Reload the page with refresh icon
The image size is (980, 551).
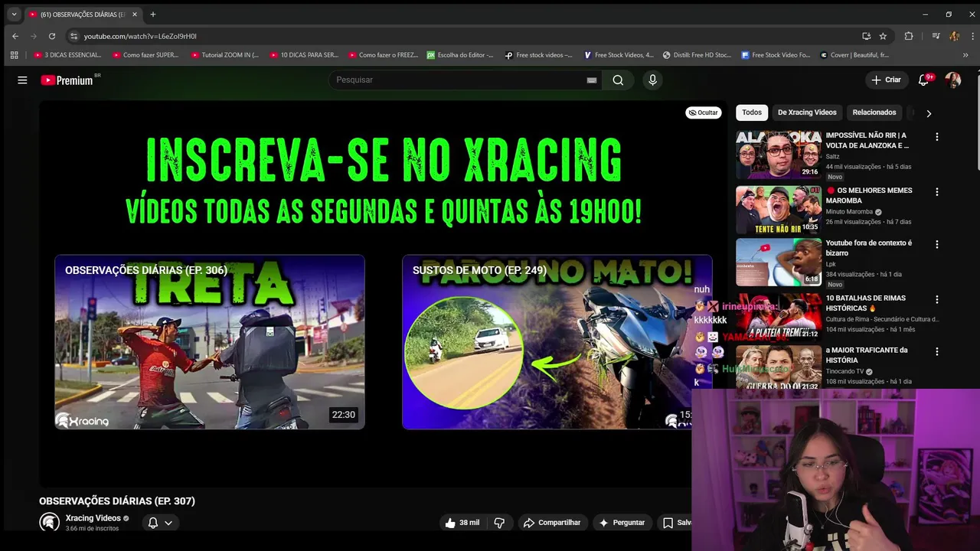pos(52,36)
